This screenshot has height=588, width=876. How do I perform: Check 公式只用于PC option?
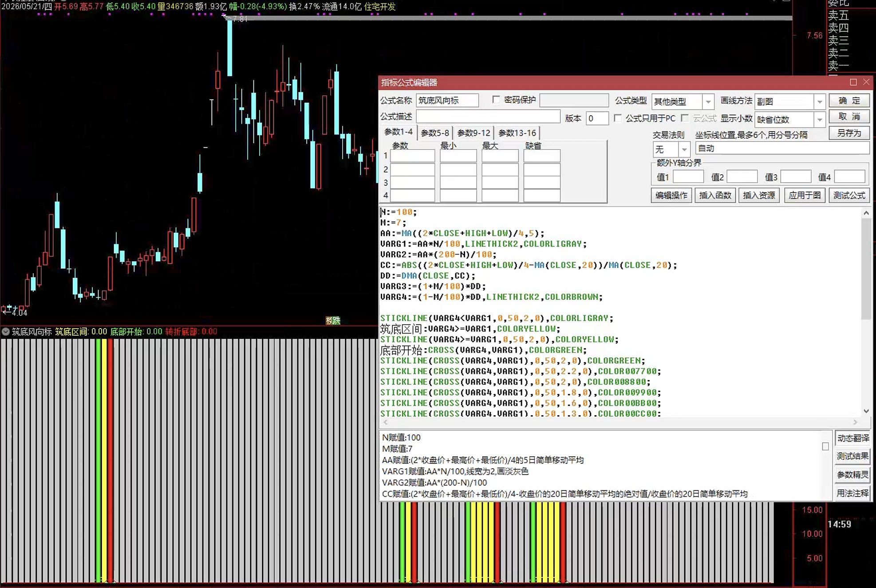(x=618, y=118)
